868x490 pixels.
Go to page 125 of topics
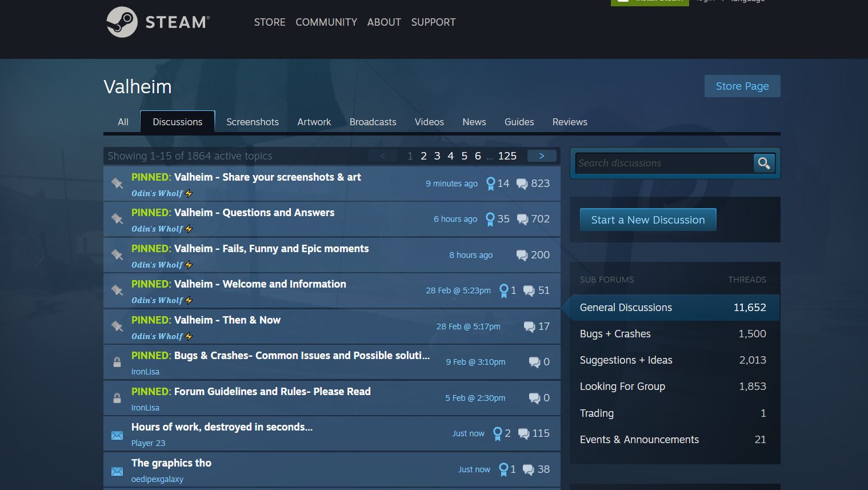(x=507, y=156)
